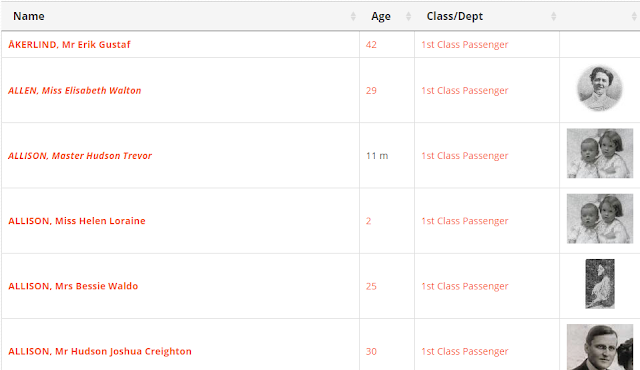This screenshot has height=370, width=640.
Task: Open ALLISON, Miss Helen Loraine link
Action: pyautogui.click(x=77, y=221)
